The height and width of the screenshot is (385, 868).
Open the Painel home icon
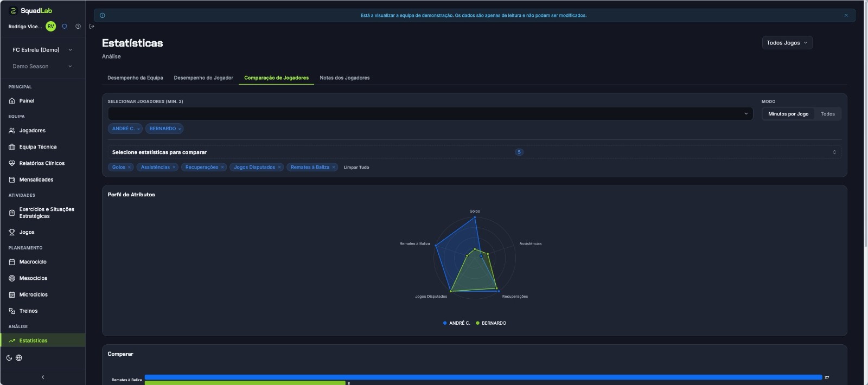pyautogui.click(x=12, y=101)
